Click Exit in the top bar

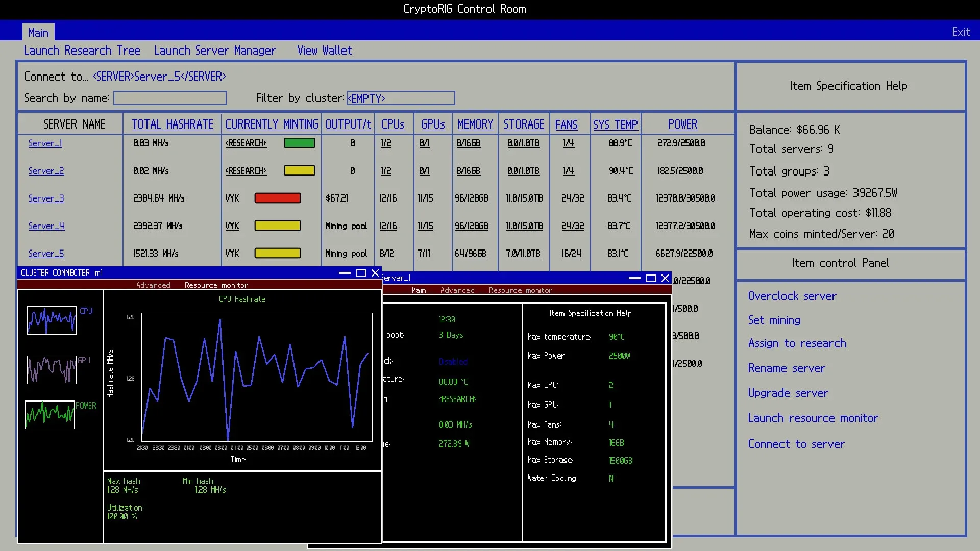(x=961, y=32)
